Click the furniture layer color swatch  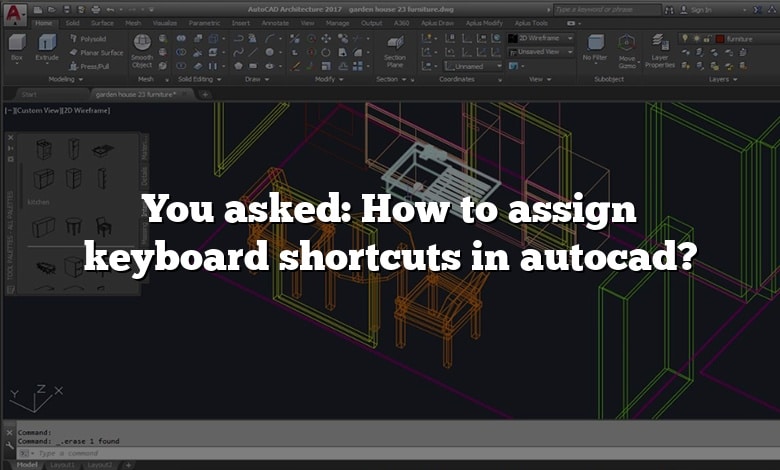(720, 39)
